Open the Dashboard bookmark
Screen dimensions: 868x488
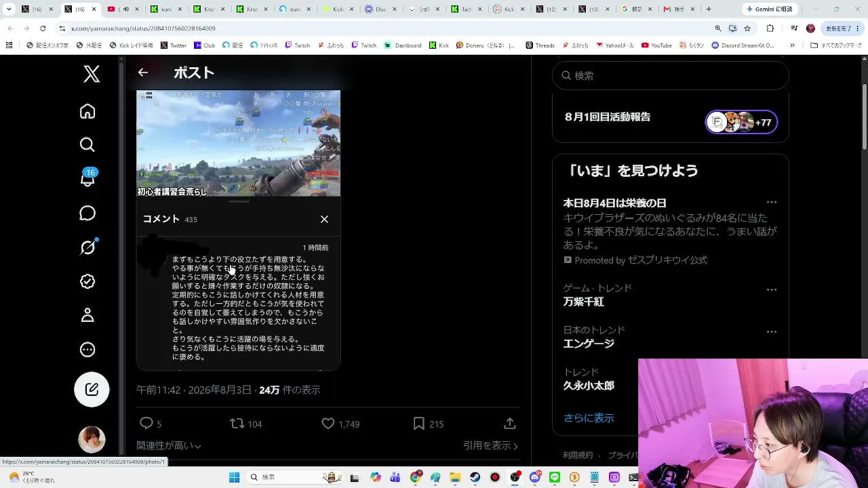tap(403, 45)
